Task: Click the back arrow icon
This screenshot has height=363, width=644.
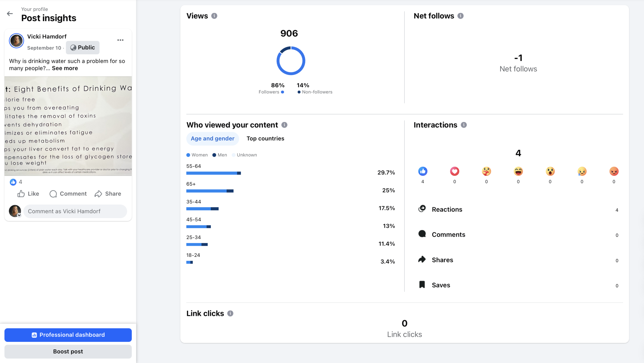Action: (x=10, y=14)
